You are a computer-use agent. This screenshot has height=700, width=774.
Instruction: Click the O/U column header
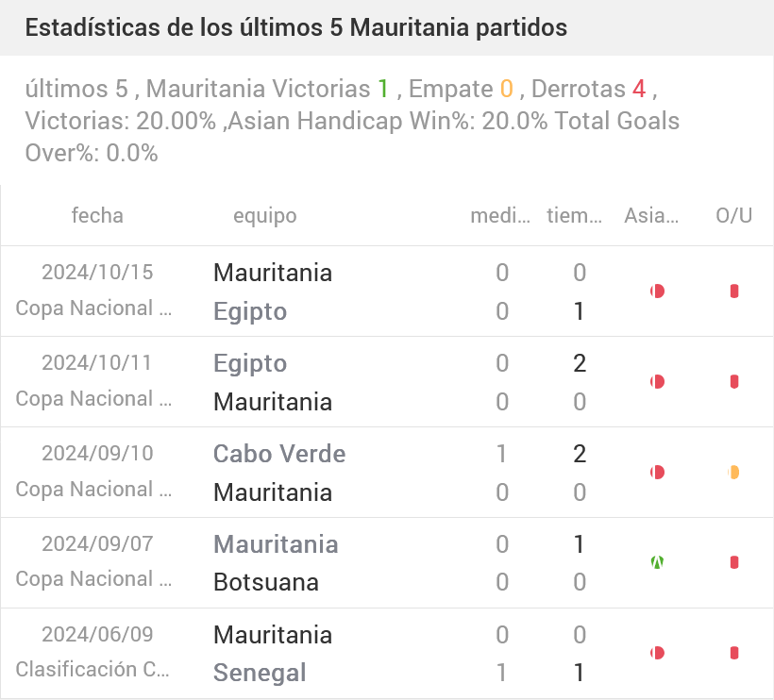pos(734,216)
